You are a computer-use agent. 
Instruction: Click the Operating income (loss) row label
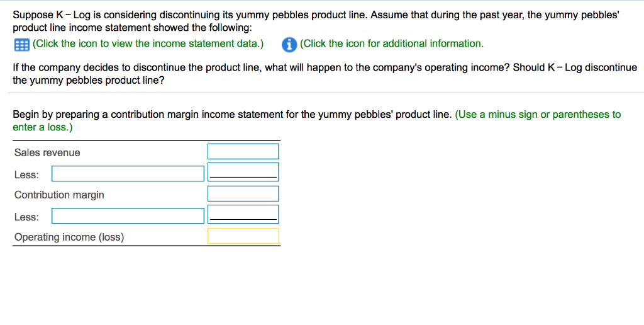(x=69, y=237)
